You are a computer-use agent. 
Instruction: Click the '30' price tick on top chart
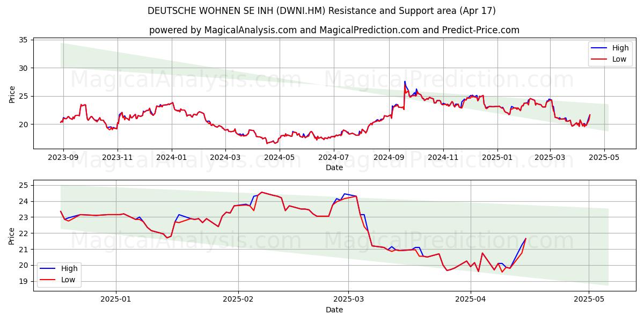[24, 68]
